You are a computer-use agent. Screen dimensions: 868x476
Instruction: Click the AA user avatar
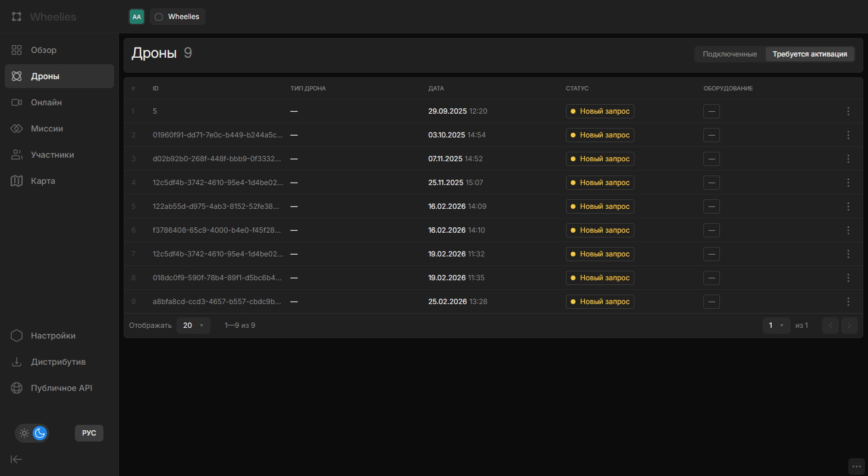coord(137,17)
